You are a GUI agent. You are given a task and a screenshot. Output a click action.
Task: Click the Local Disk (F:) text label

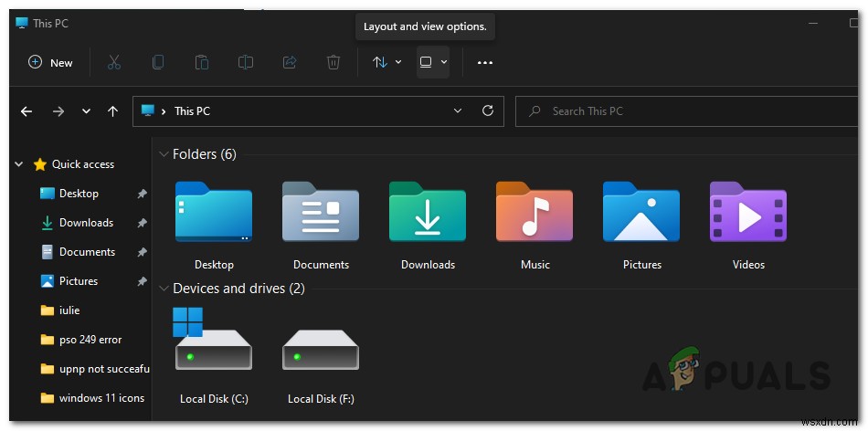[321, 398]
